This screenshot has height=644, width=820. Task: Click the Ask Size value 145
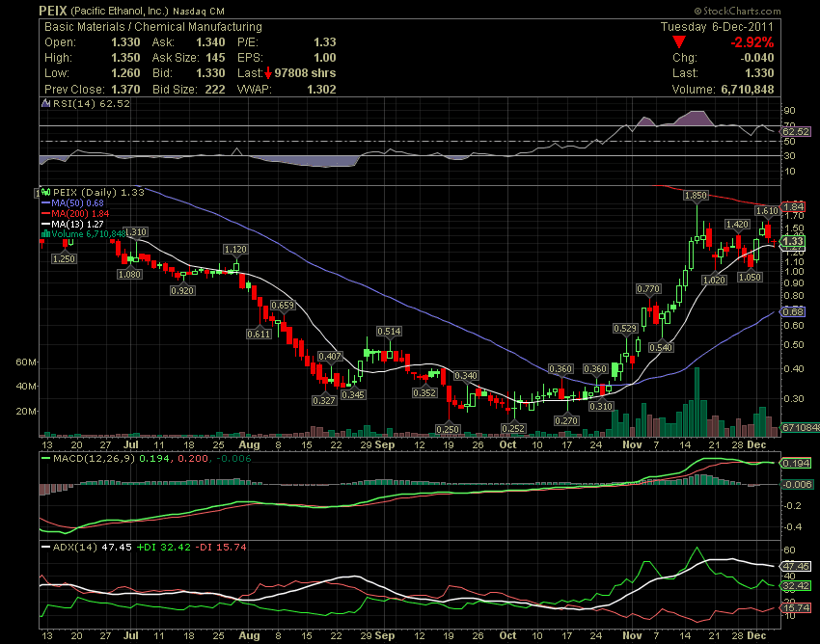click(x=215, y=58)
